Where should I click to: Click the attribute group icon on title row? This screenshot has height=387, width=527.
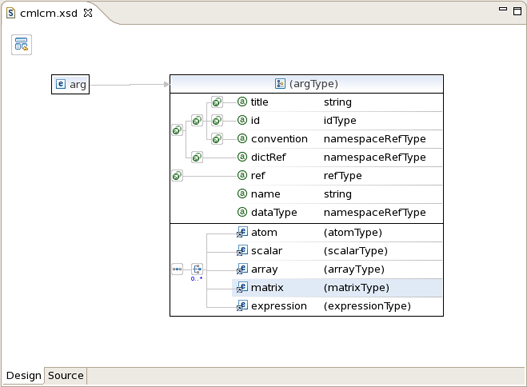(x=217, y=102)
